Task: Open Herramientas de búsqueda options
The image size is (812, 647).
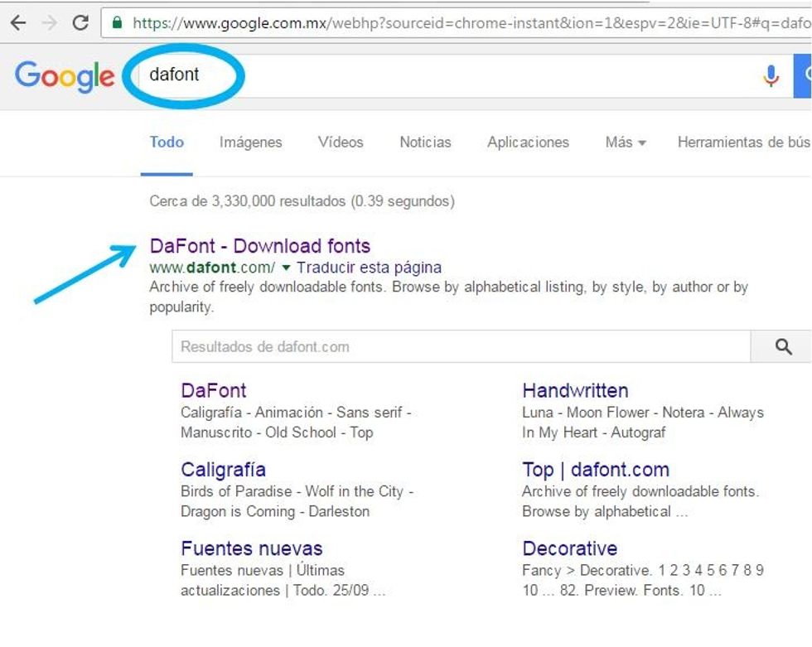Action: tap(743, 142)
